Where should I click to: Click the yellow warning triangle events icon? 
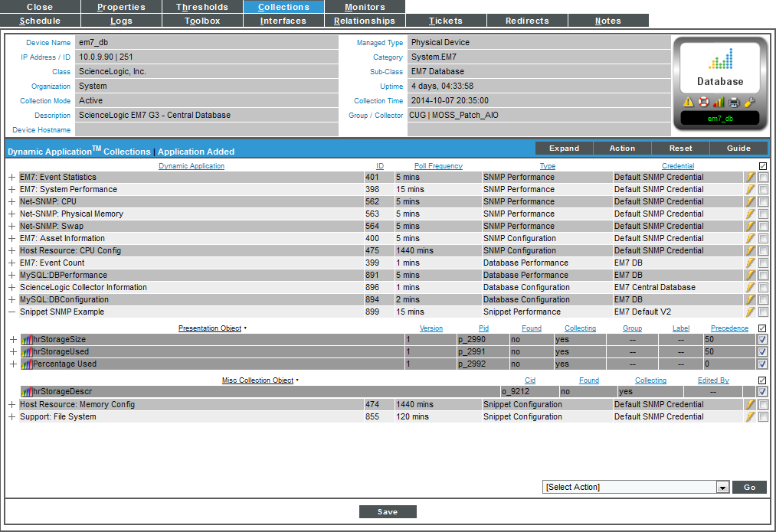(688, 102)
